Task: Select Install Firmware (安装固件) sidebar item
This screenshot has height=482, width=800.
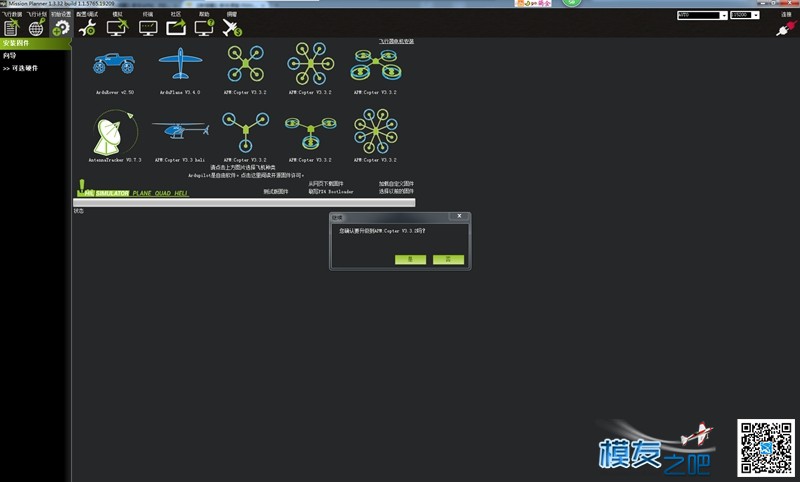Action: 36,43
